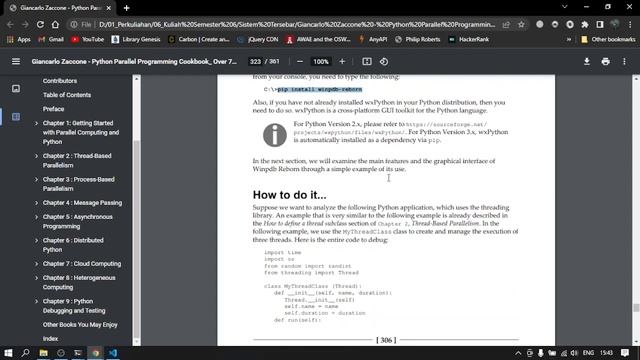Open tab search dropdown arrow

point(564,7)
